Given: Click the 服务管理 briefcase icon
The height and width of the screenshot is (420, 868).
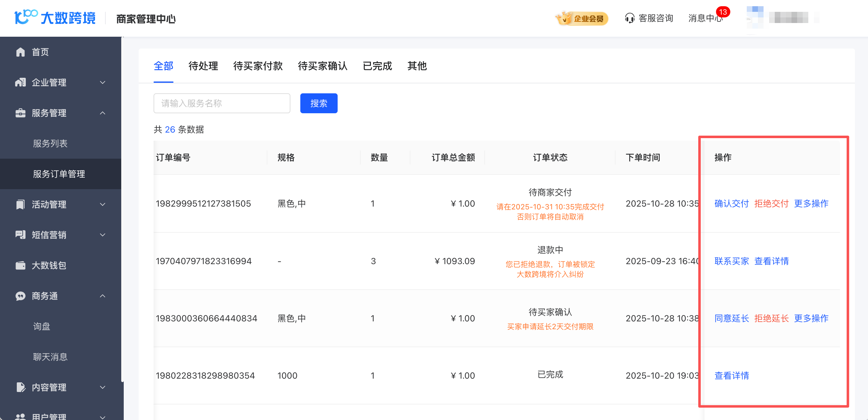Looking at the screenshot, I should pyautogui.click(x=20, y=113).
